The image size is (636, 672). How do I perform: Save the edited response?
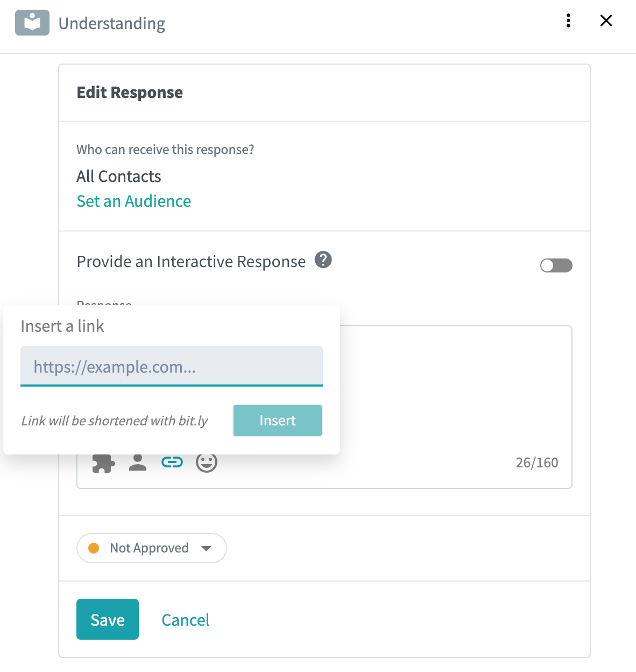click(x=108, y=619)
